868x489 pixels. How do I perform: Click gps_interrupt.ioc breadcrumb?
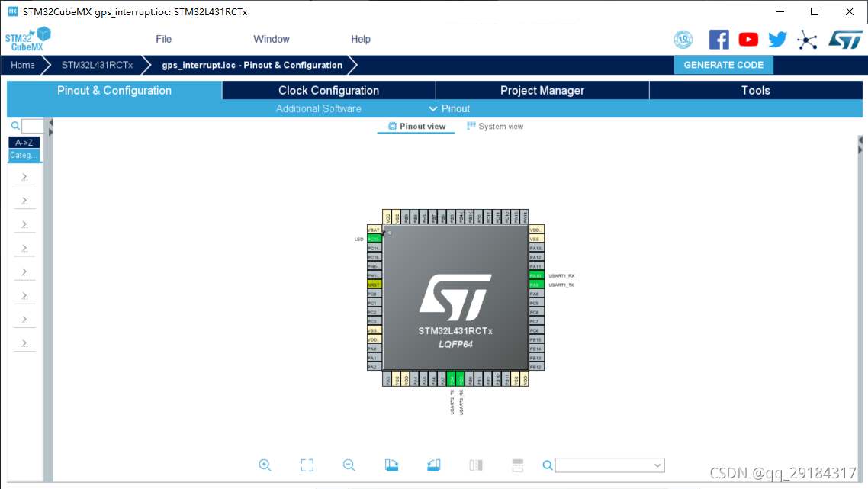click(252, 65)
